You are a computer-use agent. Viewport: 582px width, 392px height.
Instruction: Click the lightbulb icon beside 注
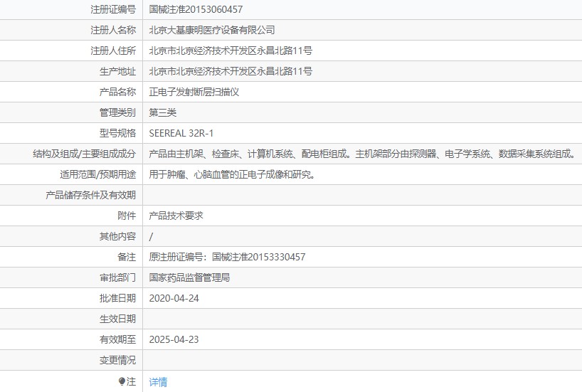tap(122, 381)
